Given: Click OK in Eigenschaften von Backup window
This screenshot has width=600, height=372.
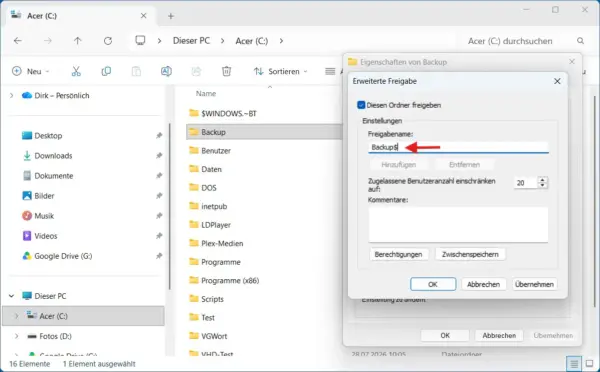Looking at the screenshot, I should pos(445,335).
